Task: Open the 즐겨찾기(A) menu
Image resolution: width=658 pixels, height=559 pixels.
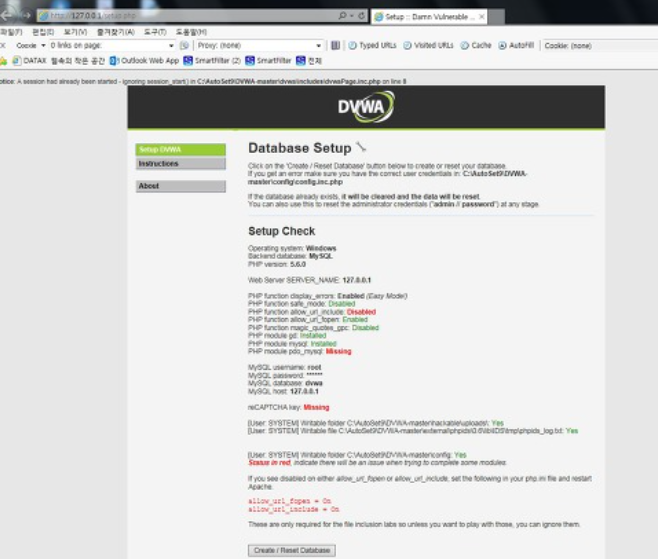Action: point(115,32)
